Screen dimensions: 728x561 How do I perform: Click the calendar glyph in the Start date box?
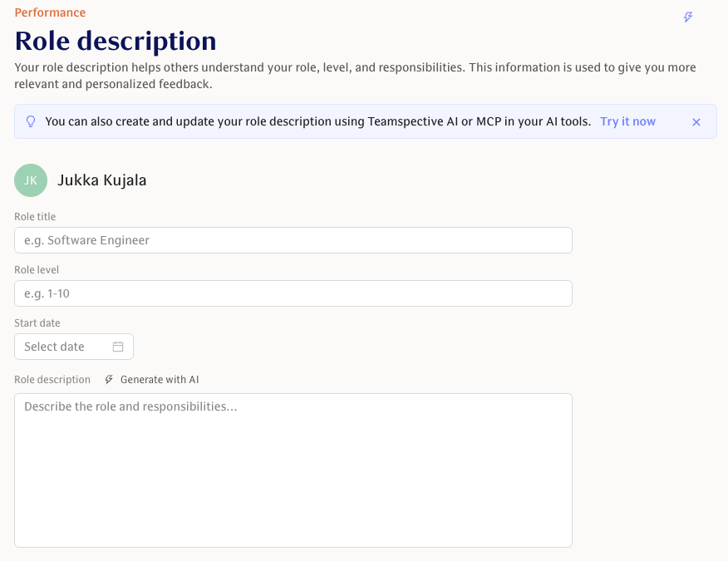click(x=120, y=347)
